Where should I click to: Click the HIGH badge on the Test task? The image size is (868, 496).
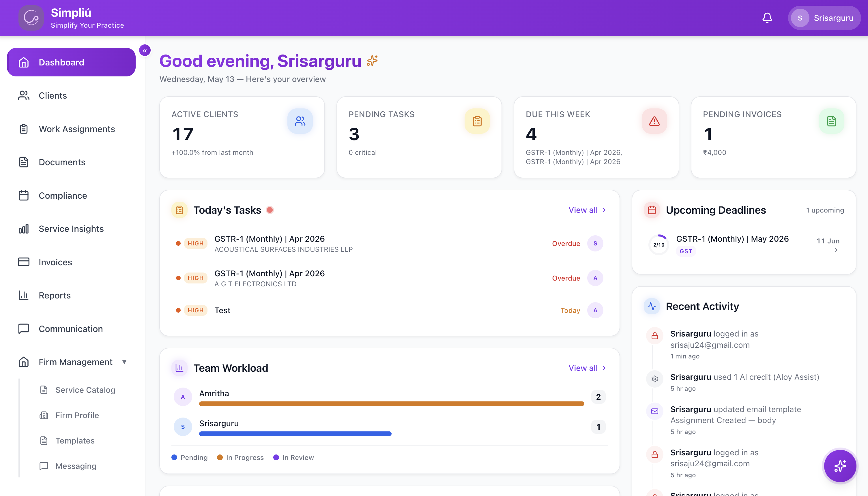pyautogui.click(x=196, y=310)
